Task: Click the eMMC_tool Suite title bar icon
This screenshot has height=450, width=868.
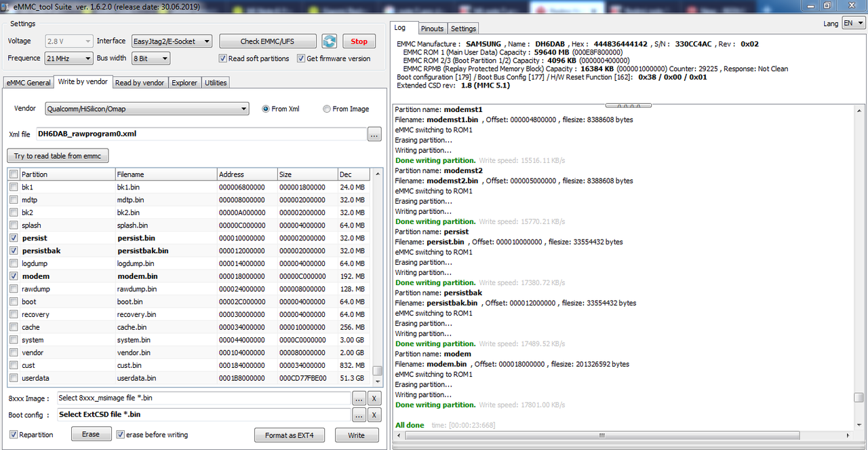Action: [6, 5]
